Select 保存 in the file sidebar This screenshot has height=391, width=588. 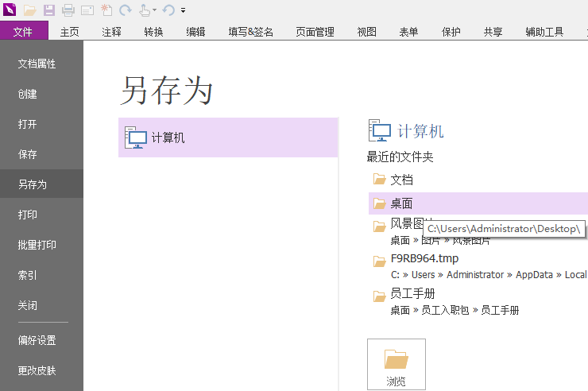41,154
